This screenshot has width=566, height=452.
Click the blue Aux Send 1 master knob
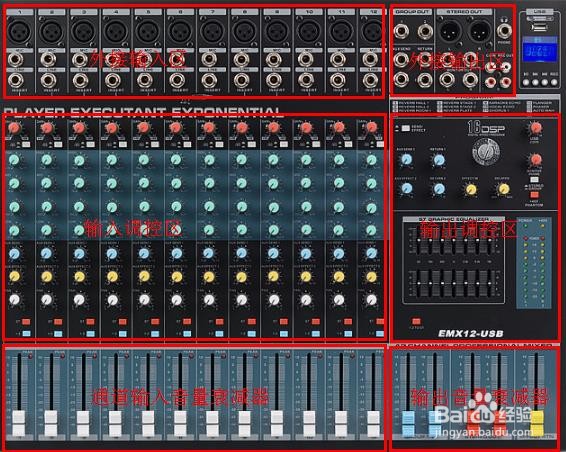[x=406, y=159]
